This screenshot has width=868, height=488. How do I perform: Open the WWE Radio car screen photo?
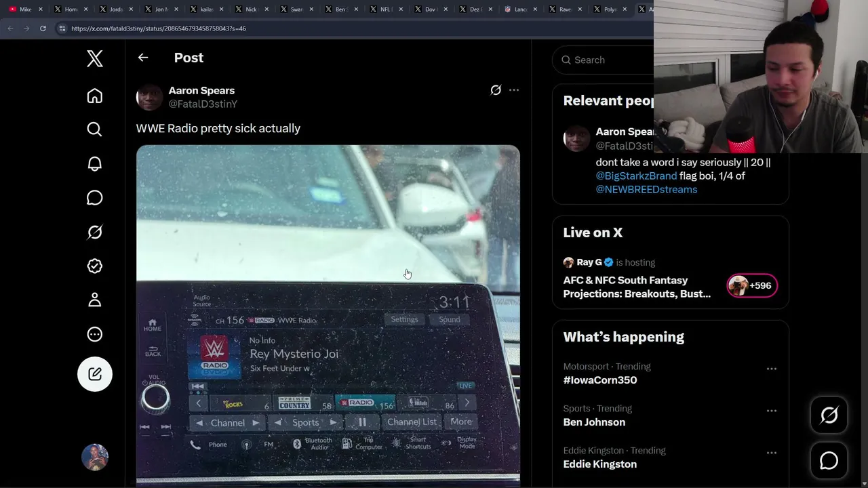[x=328, y=315]
